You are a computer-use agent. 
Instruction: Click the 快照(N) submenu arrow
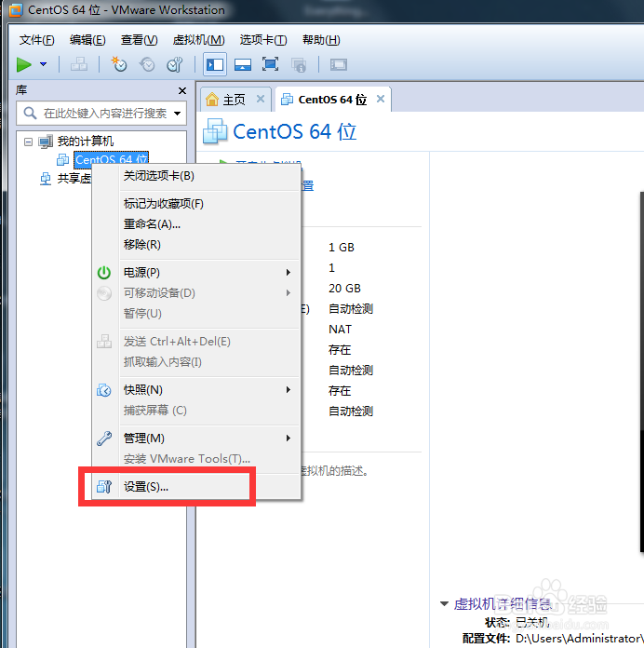(x=288, y=390)
